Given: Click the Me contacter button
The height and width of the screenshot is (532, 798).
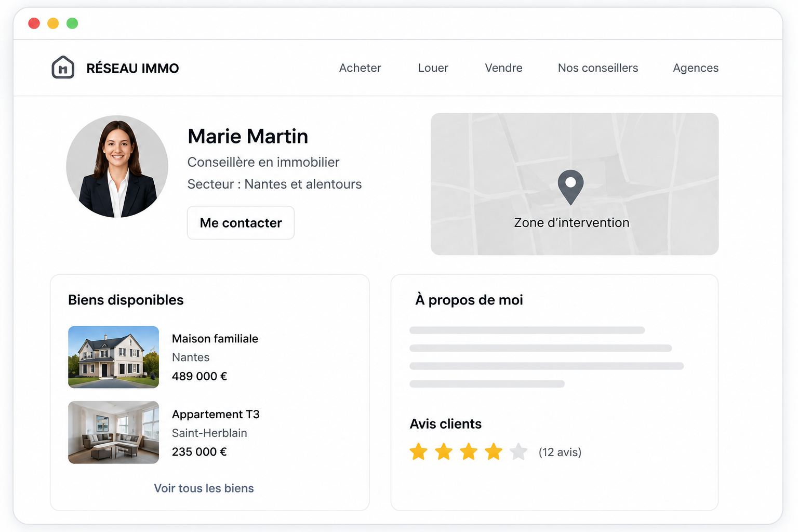Looking at the screenshot, I should click(x=241, y=223).
